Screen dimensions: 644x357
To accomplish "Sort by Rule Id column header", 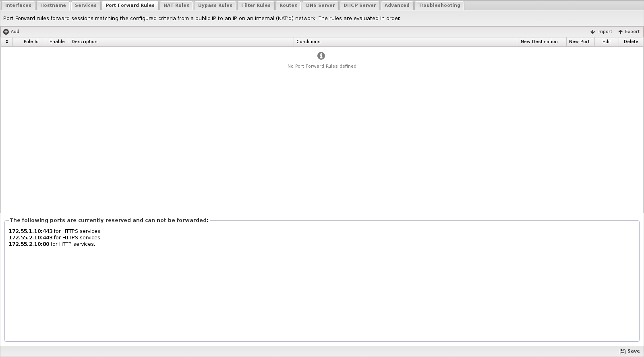I will pos(29,42).
